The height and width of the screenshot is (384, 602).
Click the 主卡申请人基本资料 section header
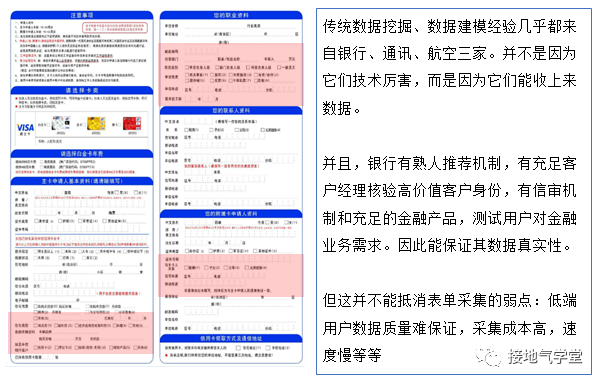pos(82,181)
